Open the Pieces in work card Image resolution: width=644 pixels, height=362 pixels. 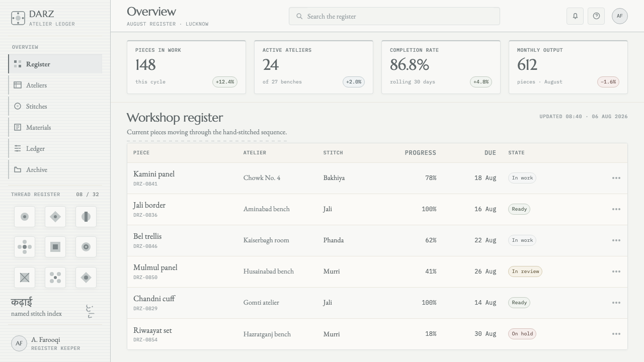click(x=186, y=67)
